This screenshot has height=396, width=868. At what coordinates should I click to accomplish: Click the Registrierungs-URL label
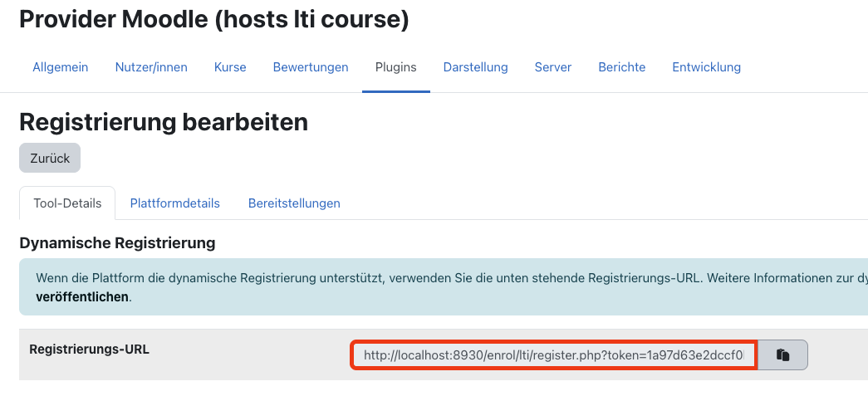tap(89, 350)
